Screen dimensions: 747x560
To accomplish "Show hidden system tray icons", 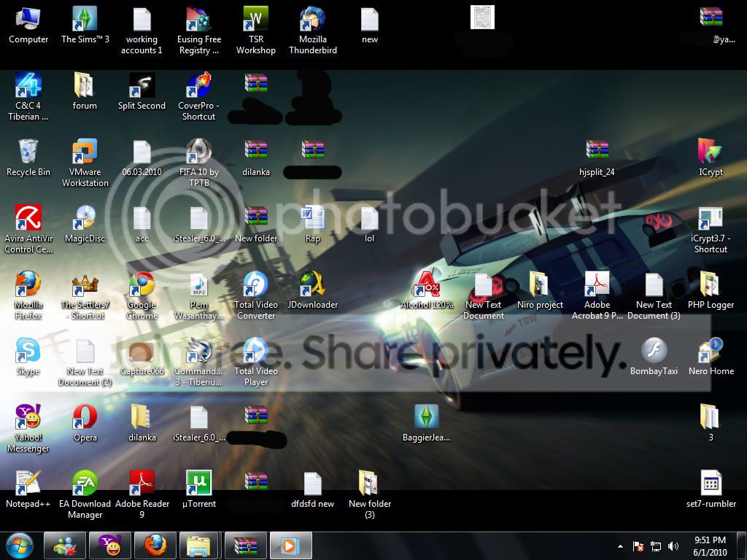I will [x=620, y=546].
